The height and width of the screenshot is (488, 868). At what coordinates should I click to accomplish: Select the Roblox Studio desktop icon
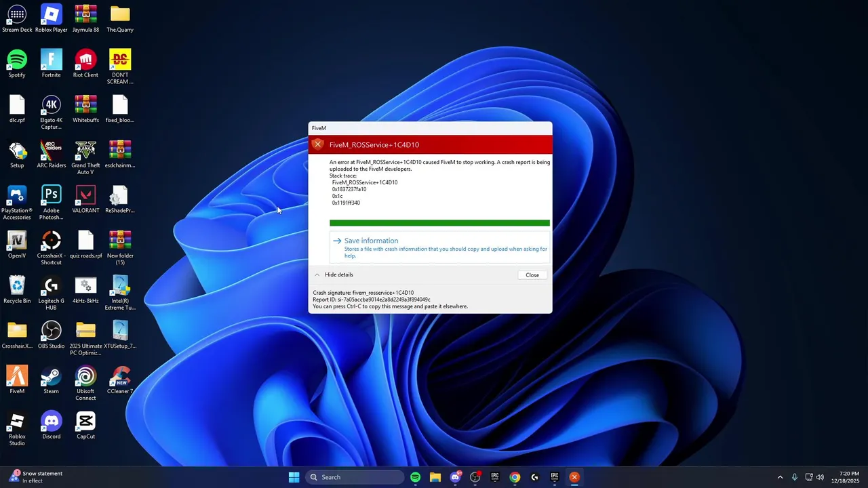[x=17, y=428]
